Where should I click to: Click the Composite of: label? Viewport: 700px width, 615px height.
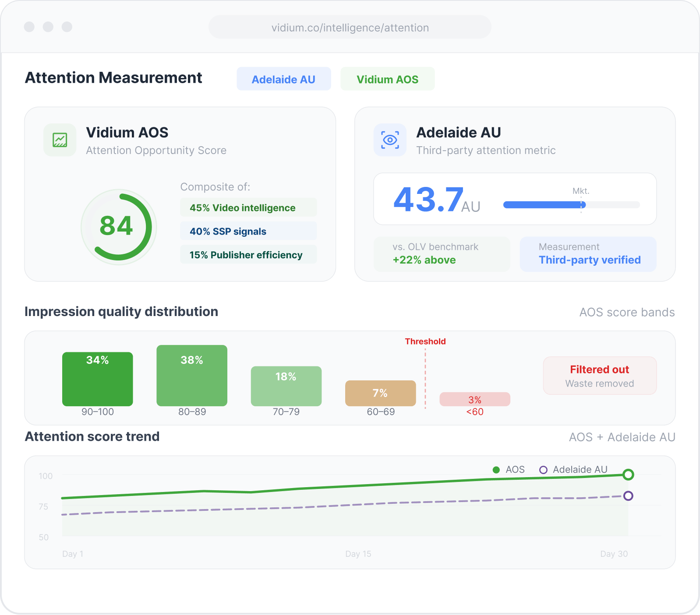coord(216,187)
